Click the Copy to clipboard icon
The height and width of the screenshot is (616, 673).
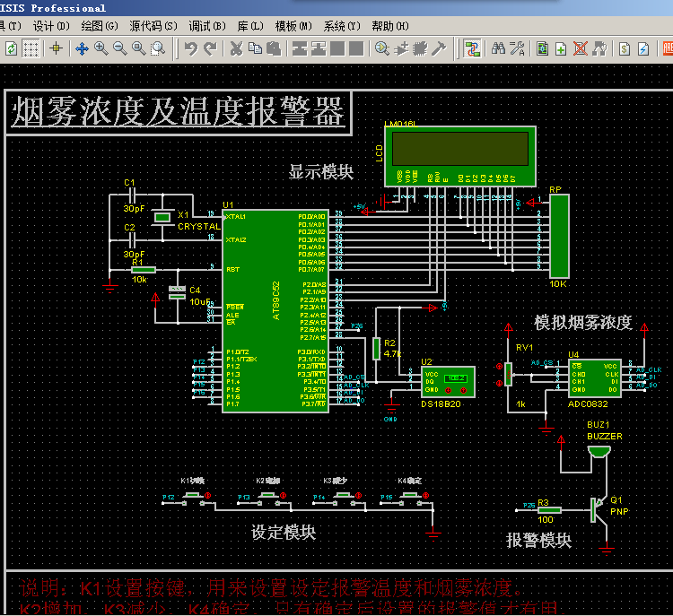coord(256,48)
